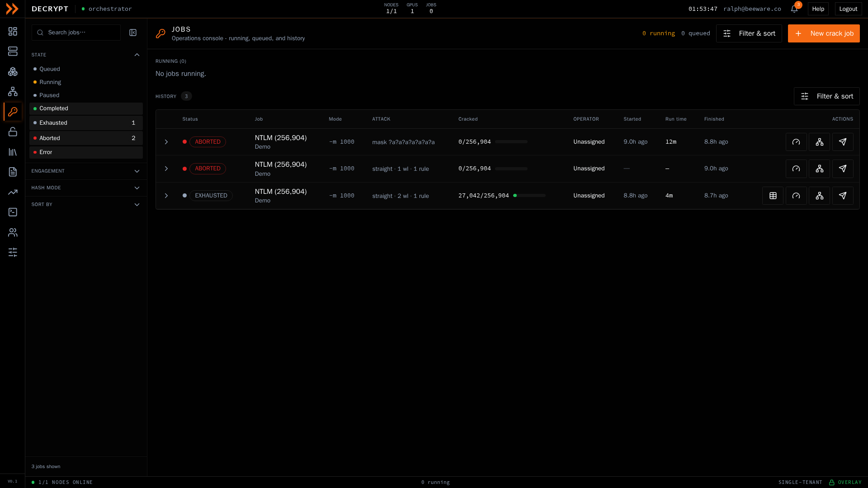868x488 pixels.
Task: Open Filter & sort in the Jobs header
Action: (749, 33)
